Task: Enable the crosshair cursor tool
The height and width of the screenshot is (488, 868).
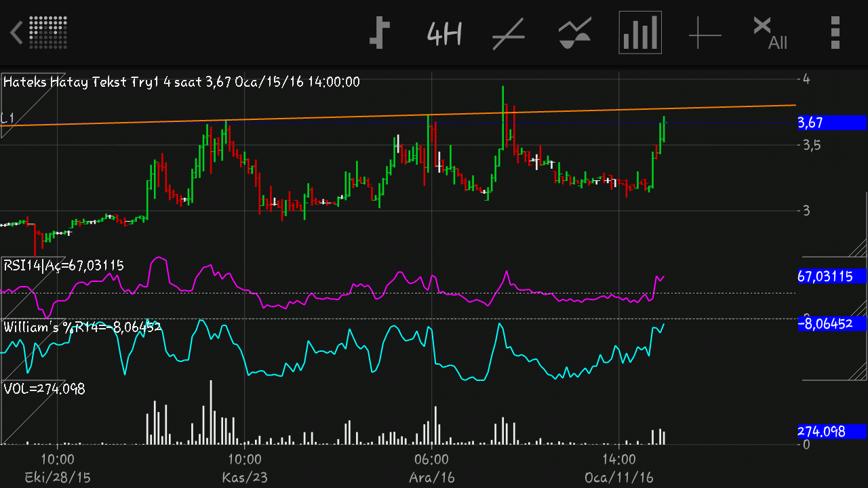Action: coord(705,33)
